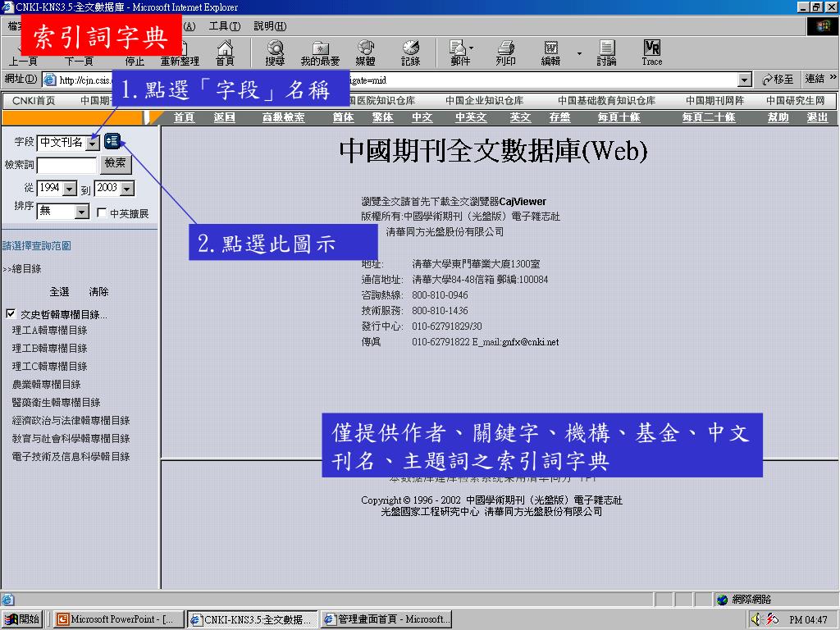Click the 幫助 help link
The width and height of the screenshot is (840, 630).
pyautogui.click(x=778, y=117)
